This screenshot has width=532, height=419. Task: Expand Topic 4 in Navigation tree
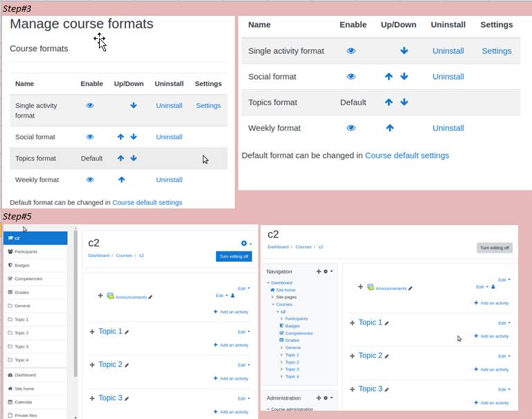point(282,377)
